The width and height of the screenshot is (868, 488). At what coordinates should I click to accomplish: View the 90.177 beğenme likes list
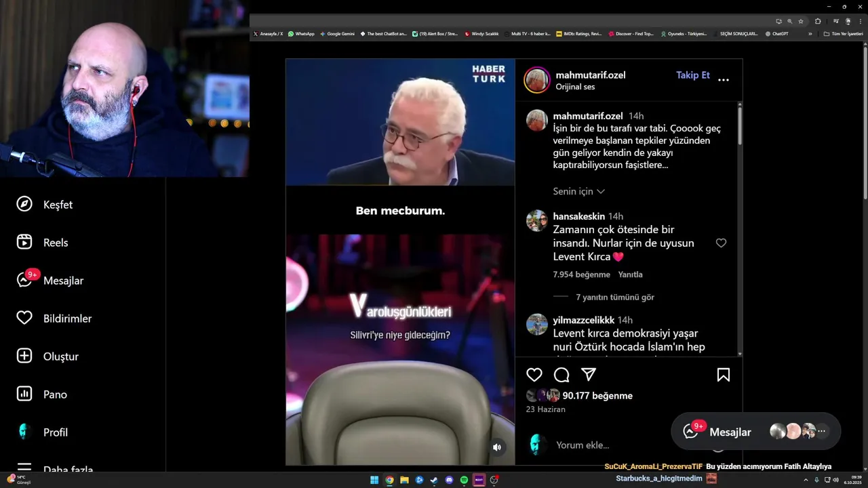597,396
